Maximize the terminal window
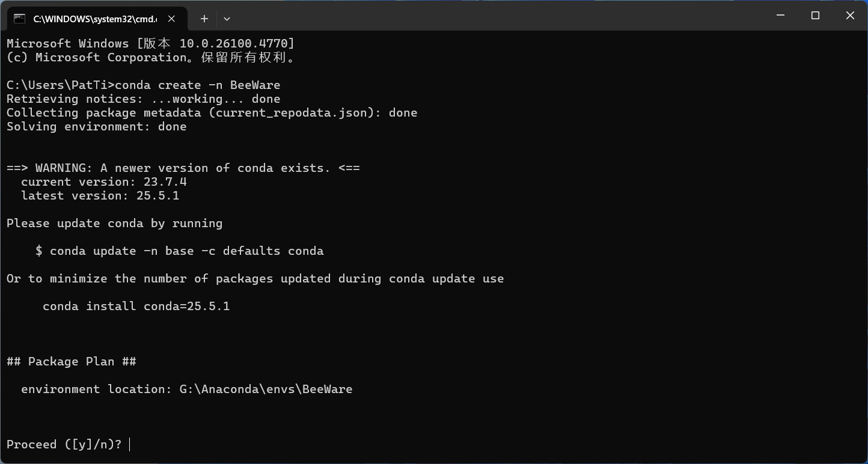This screenshot has width=868, height=464. (815, 16)
